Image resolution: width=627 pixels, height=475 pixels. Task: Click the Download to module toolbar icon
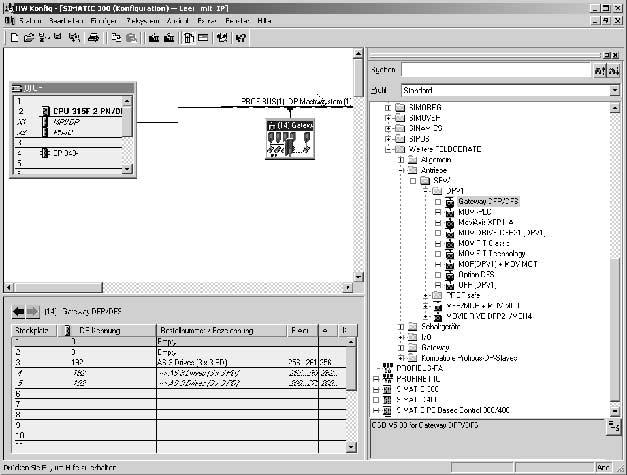[x=154, y=38]
